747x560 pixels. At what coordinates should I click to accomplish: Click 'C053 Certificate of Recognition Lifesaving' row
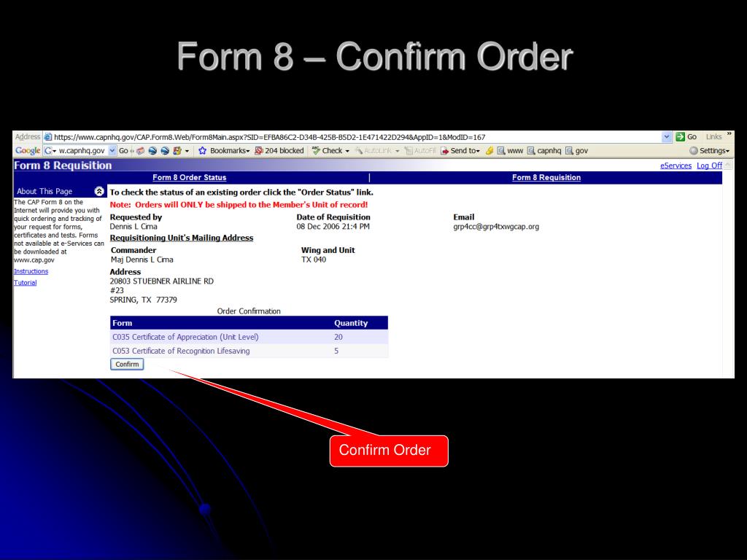coord(249,351)
